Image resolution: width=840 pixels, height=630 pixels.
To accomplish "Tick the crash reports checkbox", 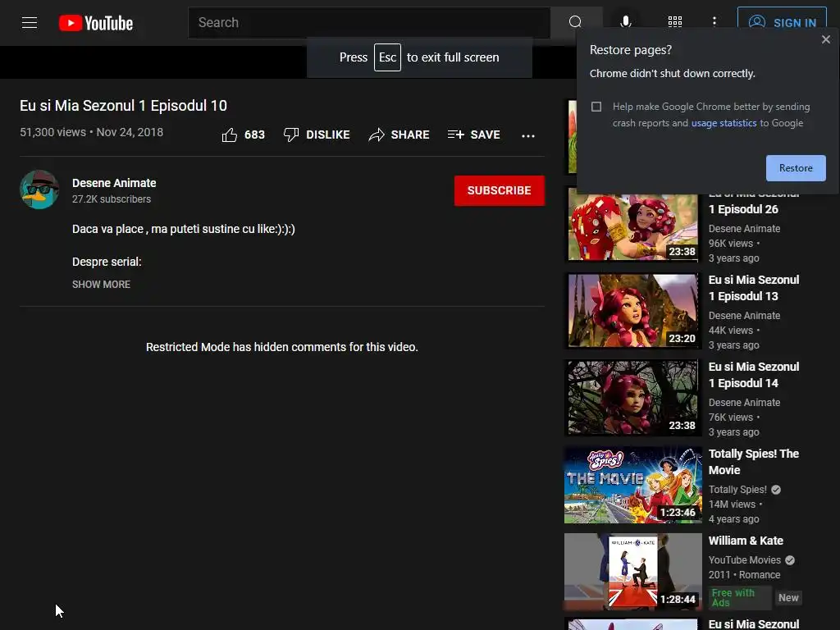I will click(x=596, y=107).
